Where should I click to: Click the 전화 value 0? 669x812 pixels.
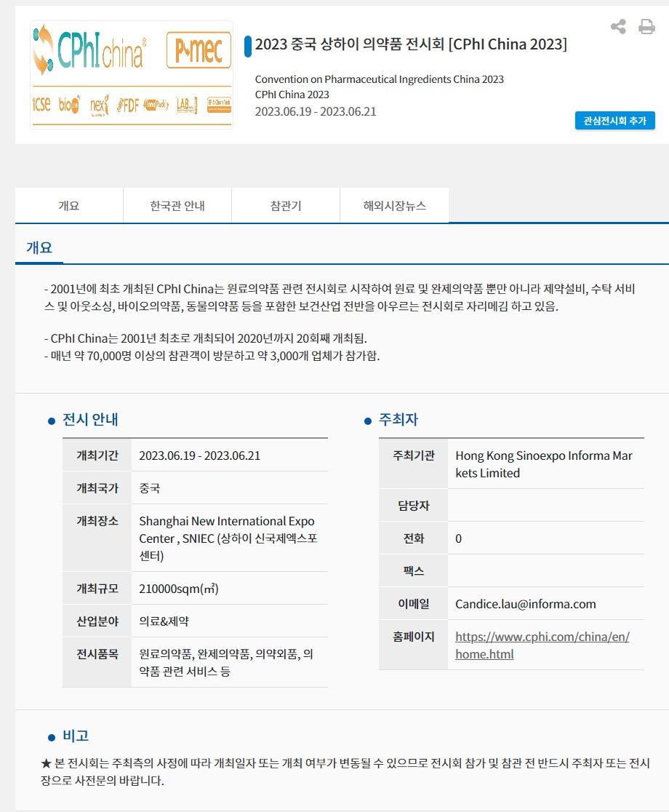click(x=458, y=538)
